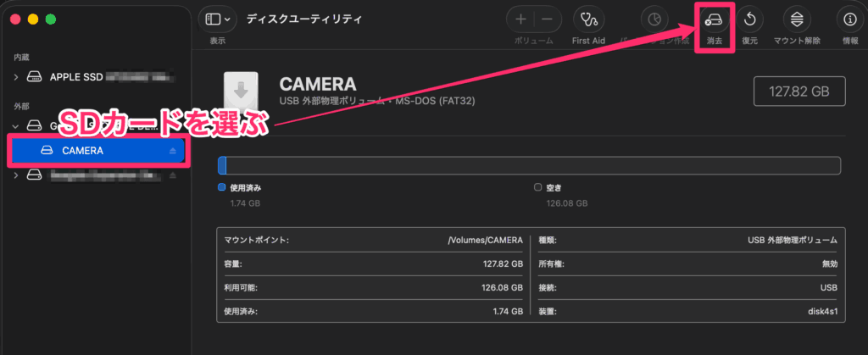
Task: Click the 空き free space legend marker
Action: pos(537,187)
